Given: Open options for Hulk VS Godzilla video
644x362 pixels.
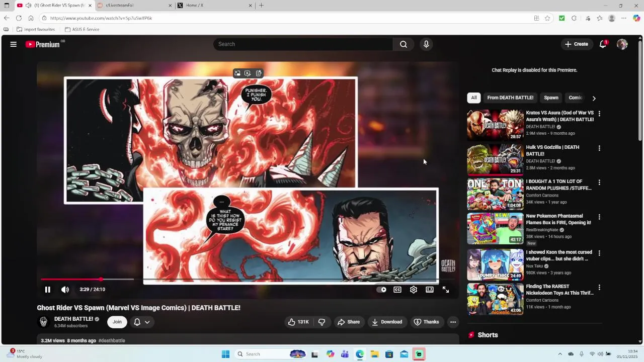Looking at the screenshot, I should [x=599, y=148].
